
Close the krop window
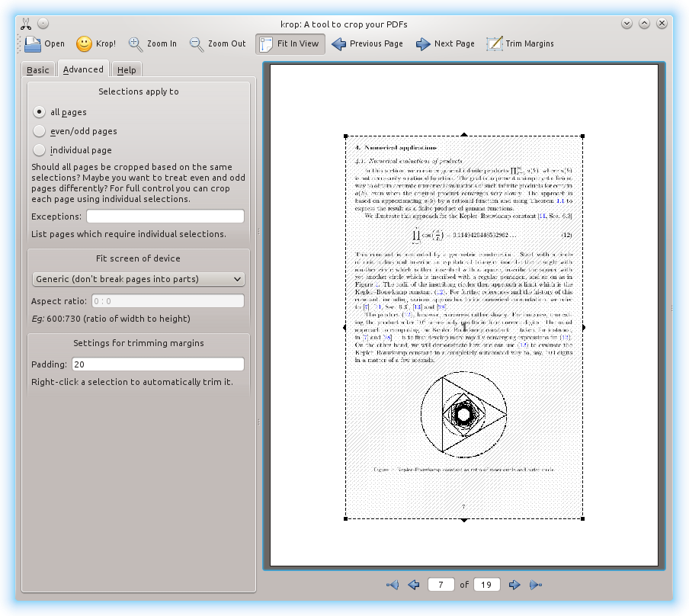tap(662, 24)
